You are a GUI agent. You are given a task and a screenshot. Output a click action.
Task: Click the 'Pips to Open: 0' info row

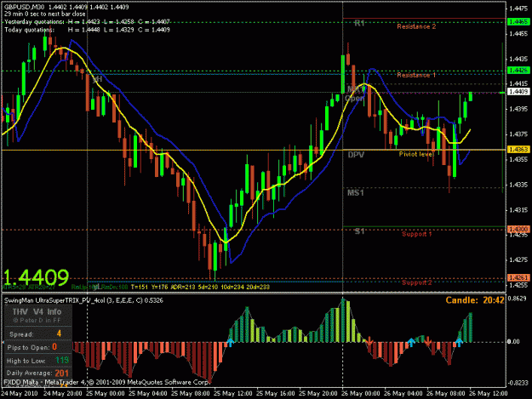pyautogui.click(x=38, y=347)
